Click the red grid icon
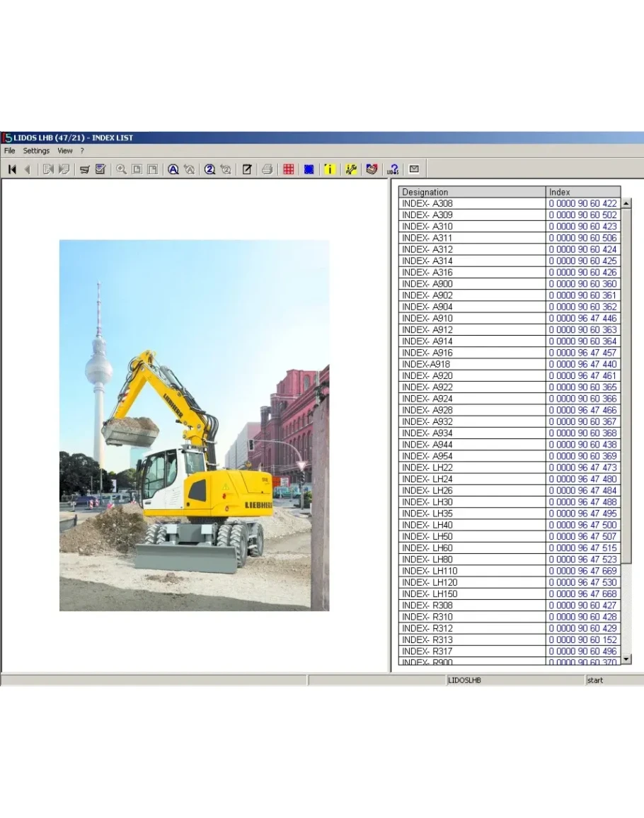Viewport: 644px width, 818px height. coord(288,169)
